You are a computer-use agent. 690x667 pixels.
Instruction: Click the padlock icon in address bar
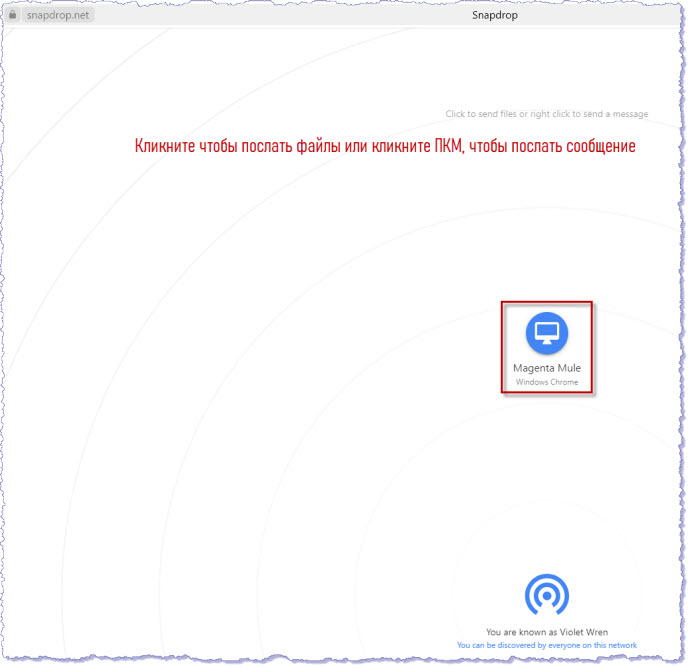tap(13, 15)
